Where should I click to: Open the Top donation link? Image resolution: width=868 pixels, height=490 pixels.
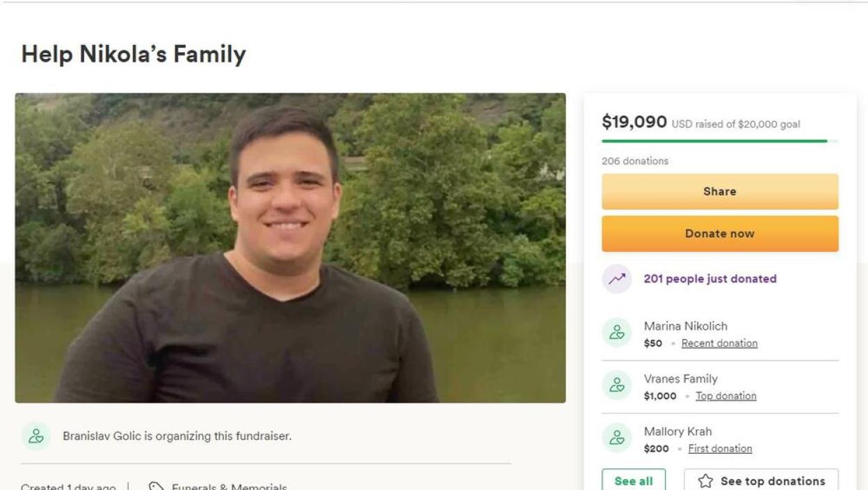[725, 396]
